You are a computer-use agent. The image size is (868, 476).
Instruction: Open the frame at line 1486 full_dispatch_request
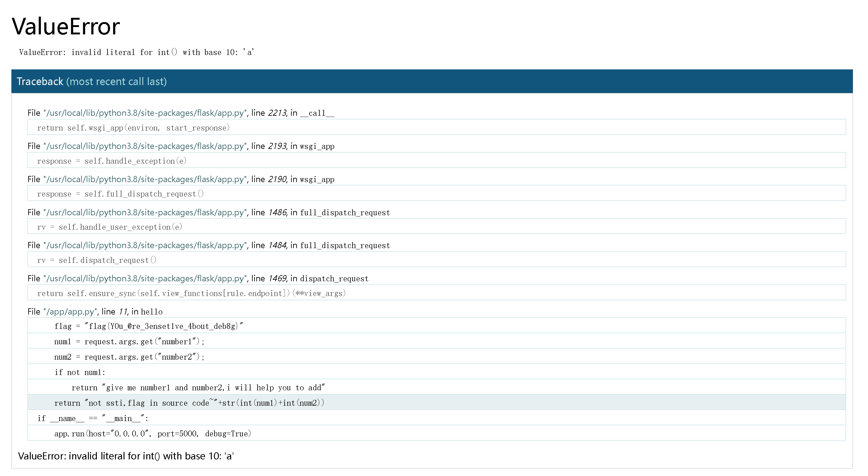tap(208, 213)
